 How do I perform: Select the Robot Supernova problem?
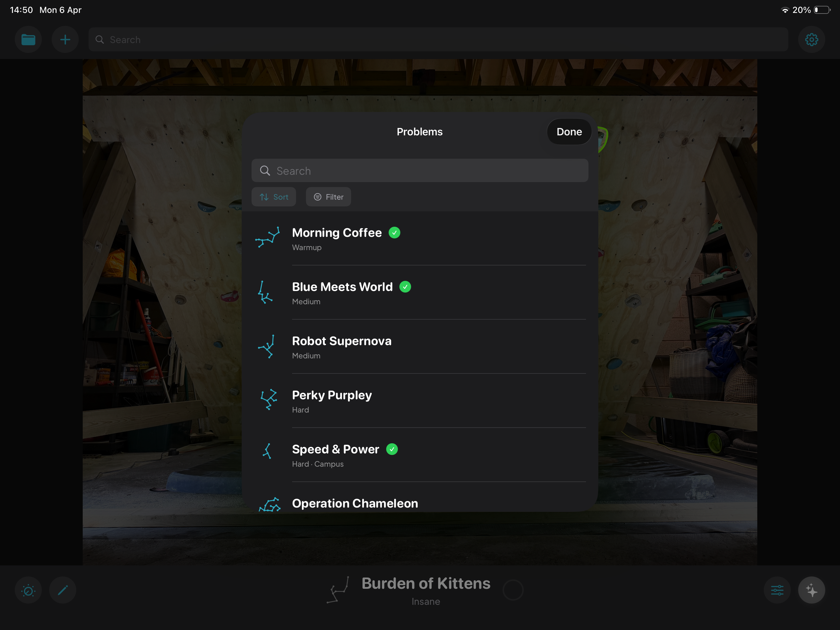420,347
